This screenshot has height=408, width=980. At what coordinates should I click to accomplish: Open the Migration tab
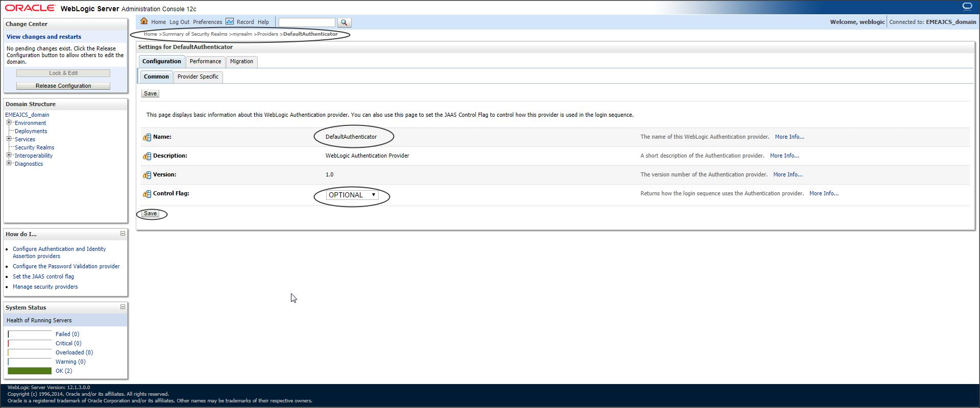tap(241, 62)
